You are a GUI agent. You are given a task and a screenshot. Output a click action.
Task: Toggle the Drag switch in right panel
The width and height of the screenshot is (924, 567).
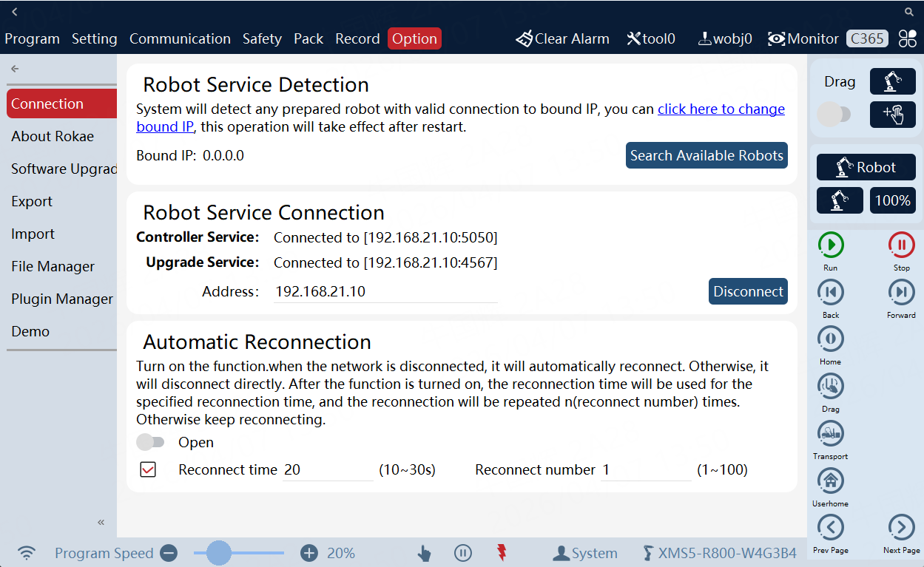[834, 115]
